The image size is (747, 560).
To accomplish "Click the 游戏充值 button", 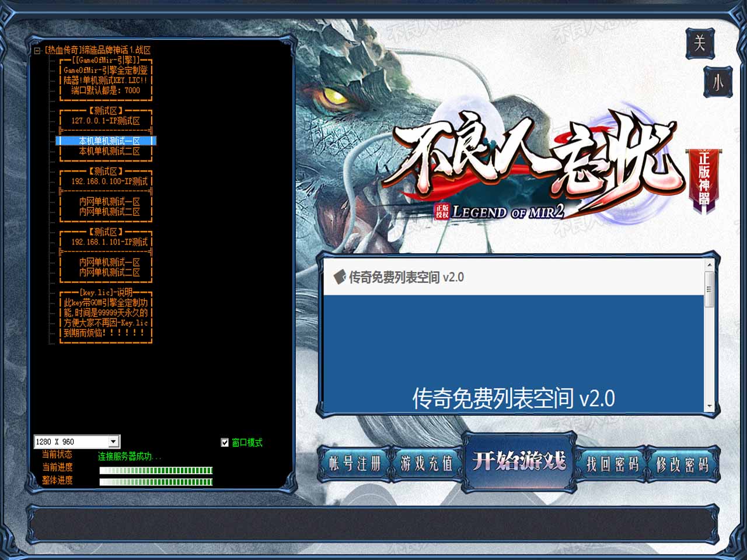I will coord(426,464).
